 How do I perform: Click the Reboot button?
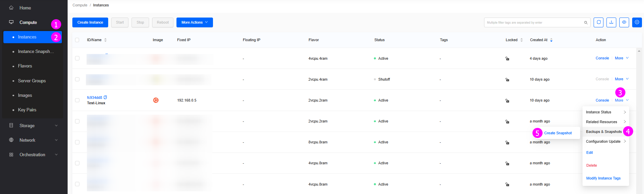tap(163, 22)
